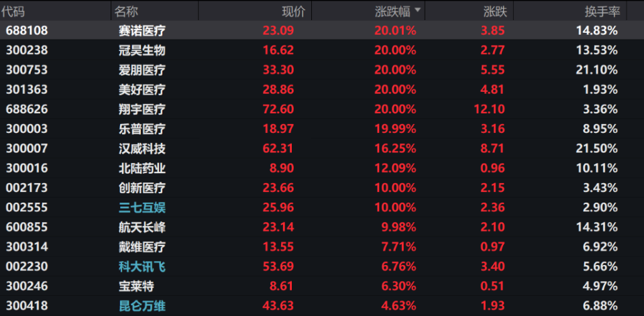644x316 pixels.
Task: Click the 北陆药业 stock name
Action: (x=142, y=168)
